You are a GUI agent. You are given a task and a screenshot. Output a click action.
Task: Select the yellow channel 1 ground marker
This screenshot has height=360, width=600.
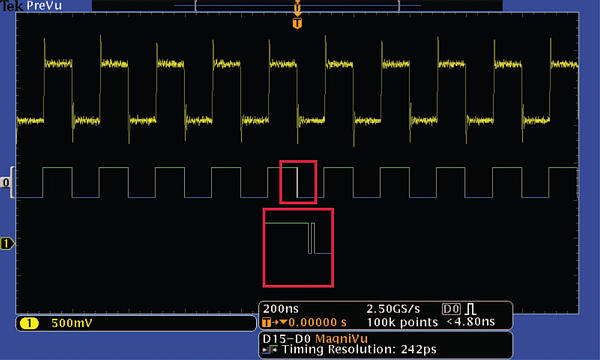point(7,243)
